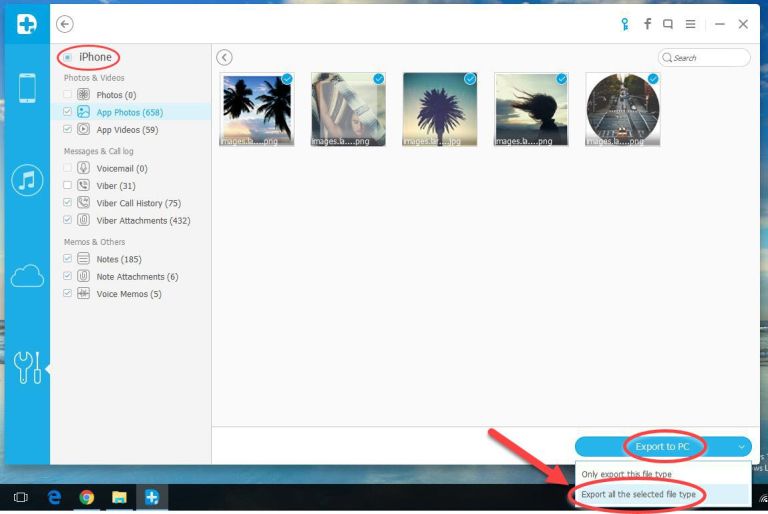This screenshot has width=768, height=514.
Task: Choose 'Only export this file type'
Action: pos(663,474)
